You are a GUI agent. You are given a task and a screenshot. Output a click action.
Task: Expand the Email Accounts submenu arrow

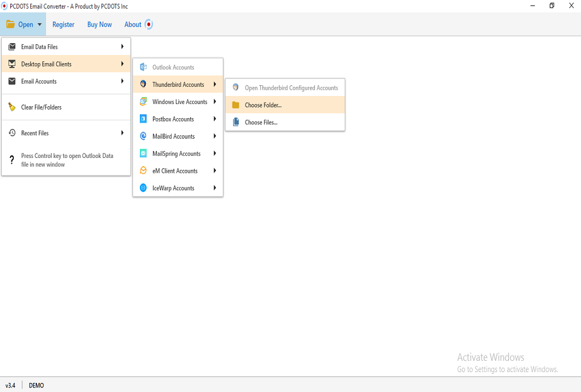pyautogui.click(x=122, y=81)
